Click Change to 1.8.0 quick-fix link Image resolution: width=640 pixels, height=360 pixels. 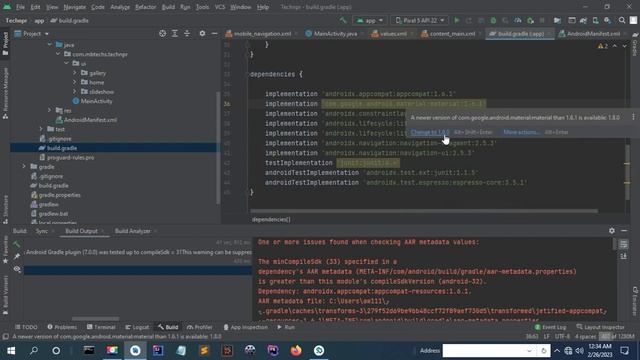430,132
